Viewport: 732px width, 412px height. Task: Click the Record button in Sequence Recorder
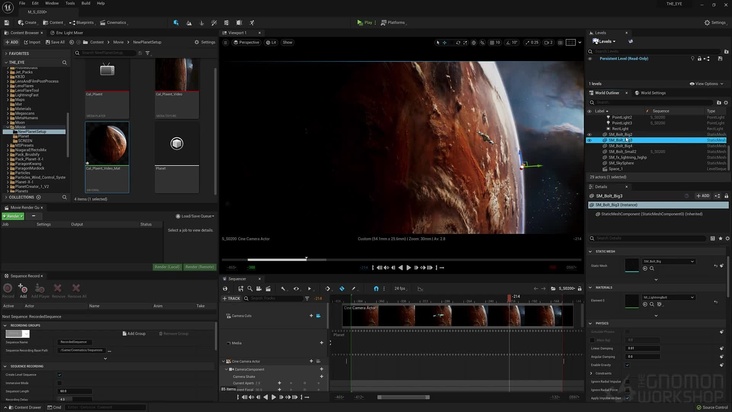pos(8,290)
